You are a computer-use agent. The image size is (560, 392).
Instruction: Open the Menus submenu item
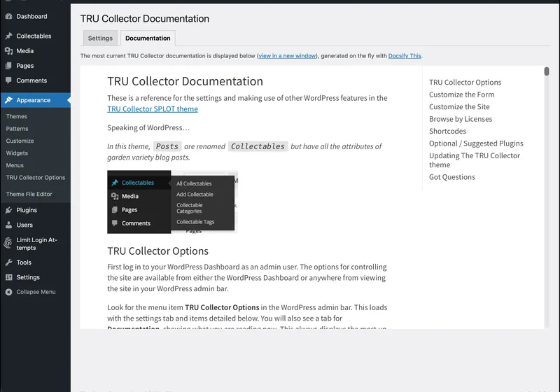[15, 165]
